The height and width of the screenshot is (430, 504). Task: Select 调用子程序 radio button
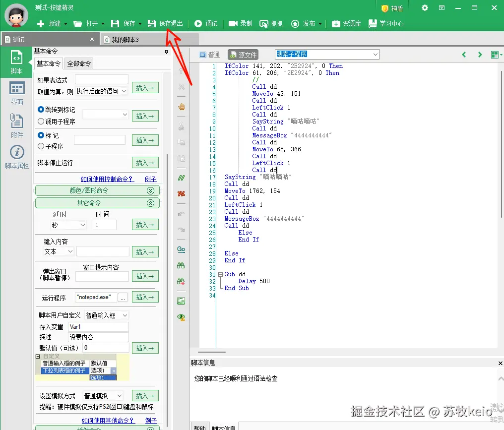tap(41, 122)
